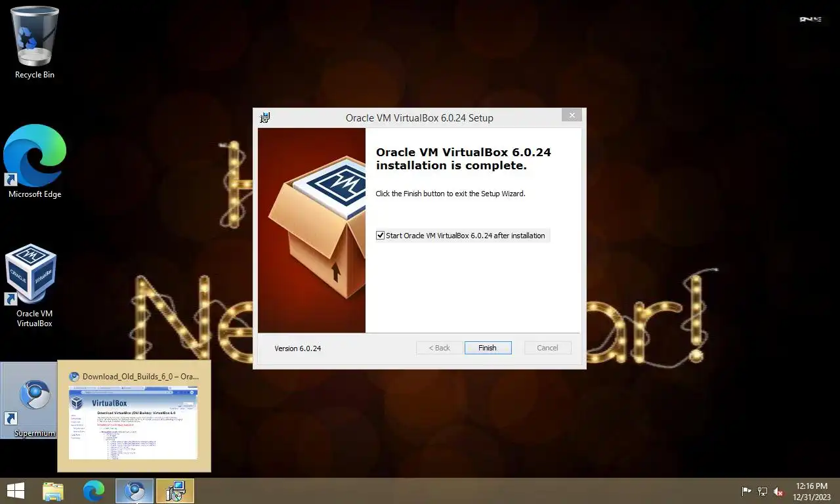Click the VirtualBox installer taskbar icon

click(175, 491)
